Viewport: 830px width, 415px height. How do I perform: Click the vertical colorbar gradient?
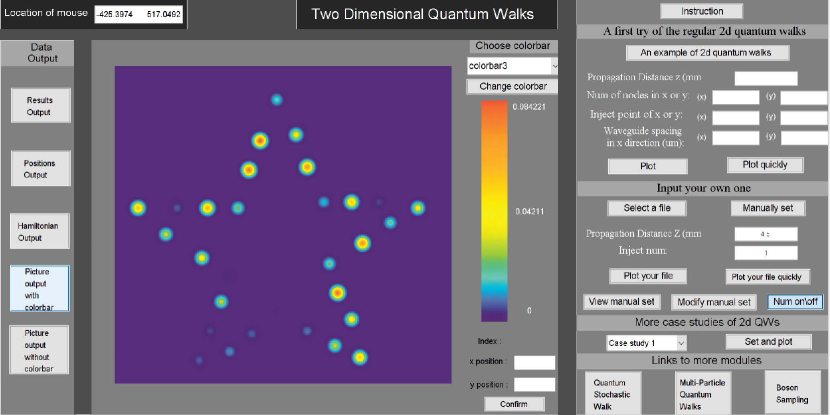[496, 208]
